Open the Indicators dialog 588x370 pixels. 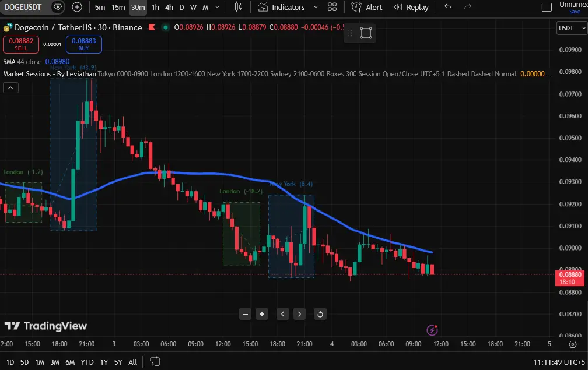point(281,7)
